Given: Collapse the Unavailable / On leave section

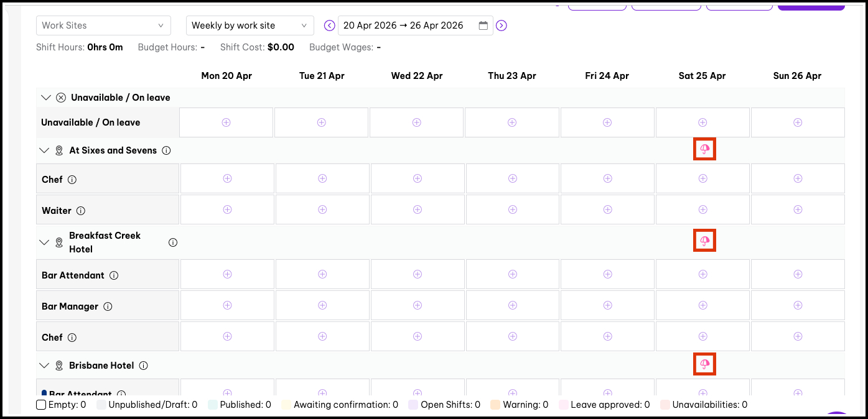Looking at the screenshot, I should 45,98.
